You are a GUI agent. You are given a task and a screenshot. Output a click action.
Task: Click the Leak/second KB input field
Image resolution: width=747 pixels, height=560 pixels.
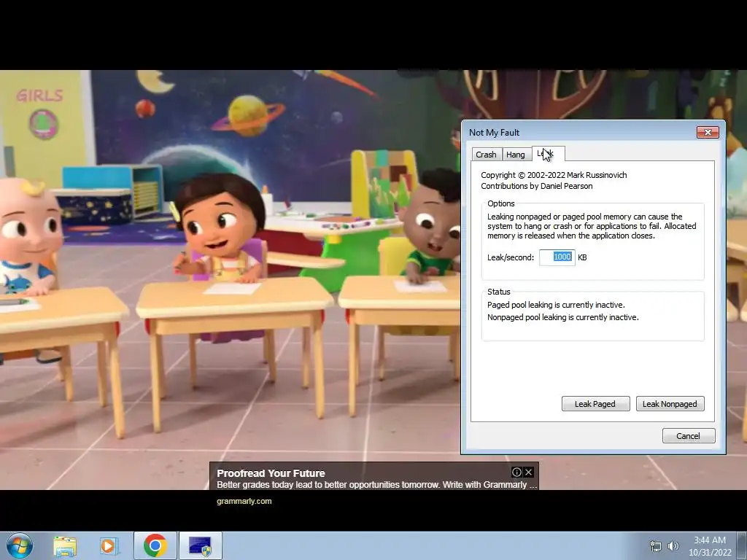click(x=557, y=257)
